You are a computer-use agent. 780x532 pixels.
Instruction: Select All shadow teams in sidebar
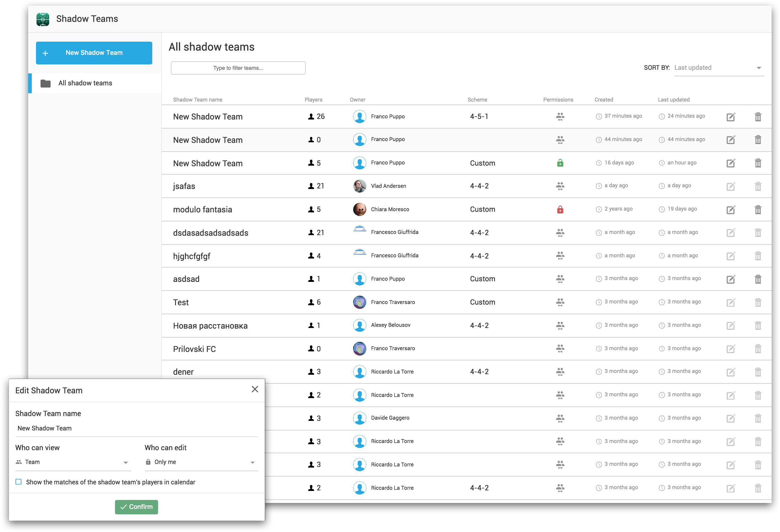(85, 83)
